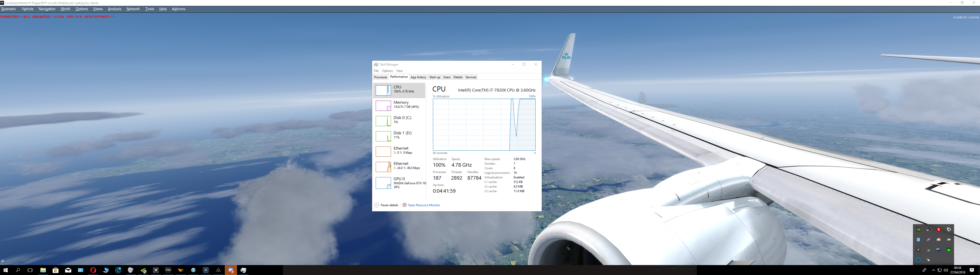Collapse Task Manager with Fewer details
Image resolution: width=980 pixels, height=275 pixels.
386,205
